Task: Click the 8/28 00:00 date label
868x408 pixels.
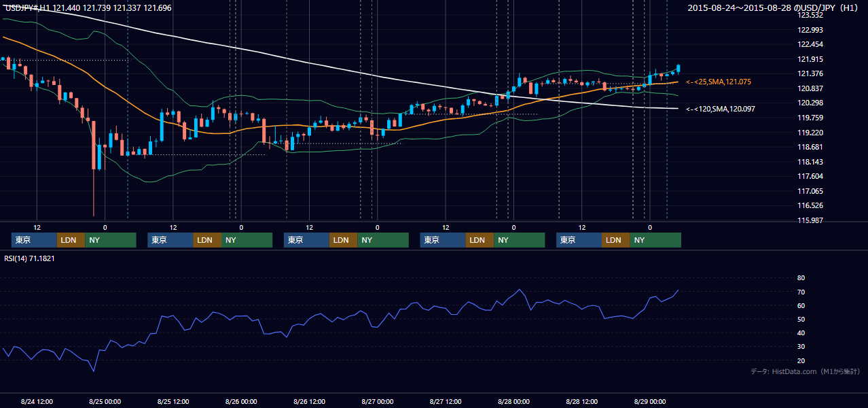Action: [x=513, y=401]
